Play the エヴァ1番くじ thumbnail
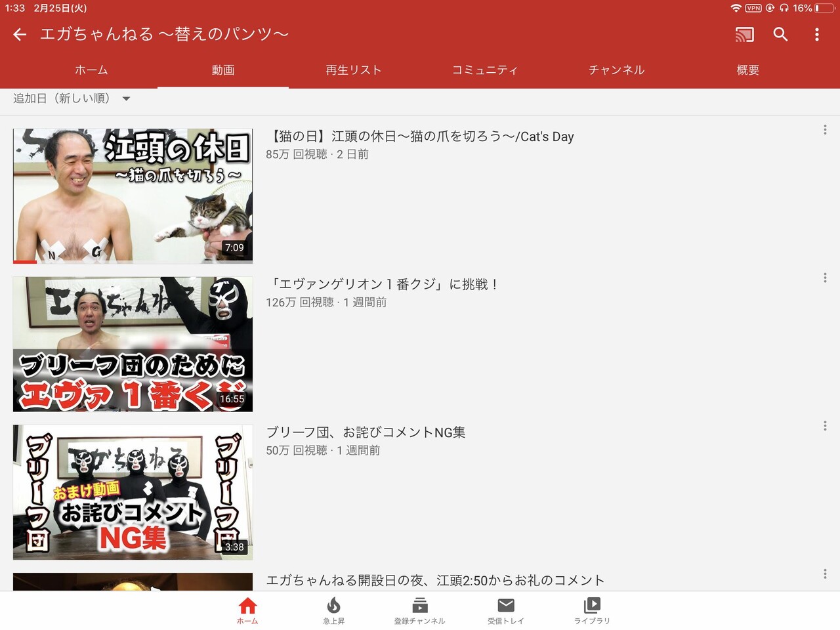The image size is (840, 630). [x=133, y=345]
